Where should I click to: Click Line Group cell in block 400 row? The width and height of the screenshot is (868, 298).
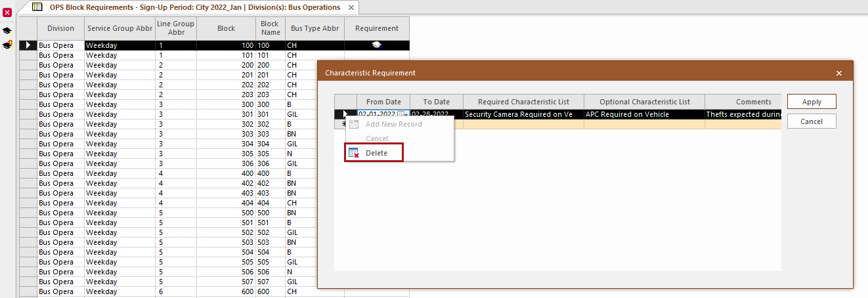(x=176, y=173)
